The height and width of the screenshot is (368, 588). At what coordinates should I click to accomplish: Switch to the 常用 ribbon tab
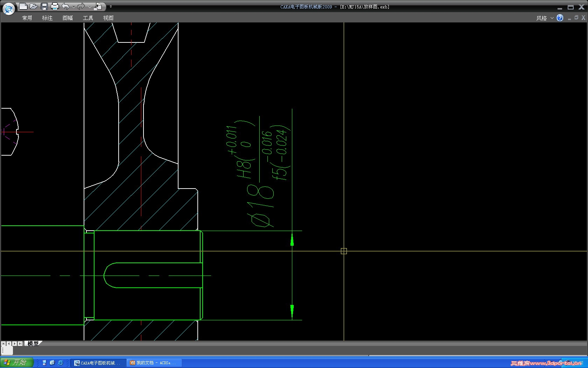(27, 18)
